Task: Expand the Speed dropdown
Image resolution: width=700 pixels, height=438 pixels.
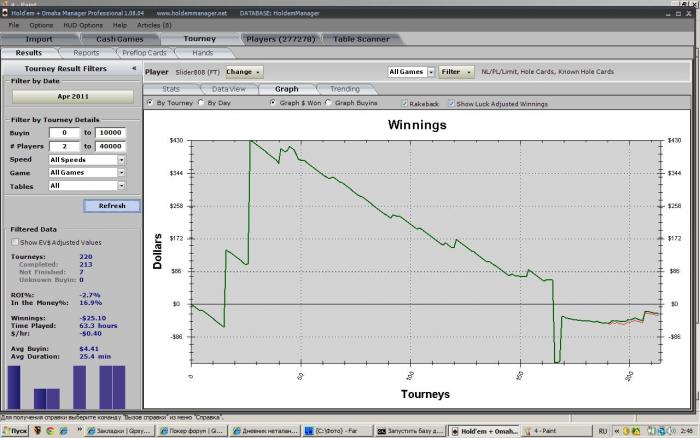Action: [121, 160]
